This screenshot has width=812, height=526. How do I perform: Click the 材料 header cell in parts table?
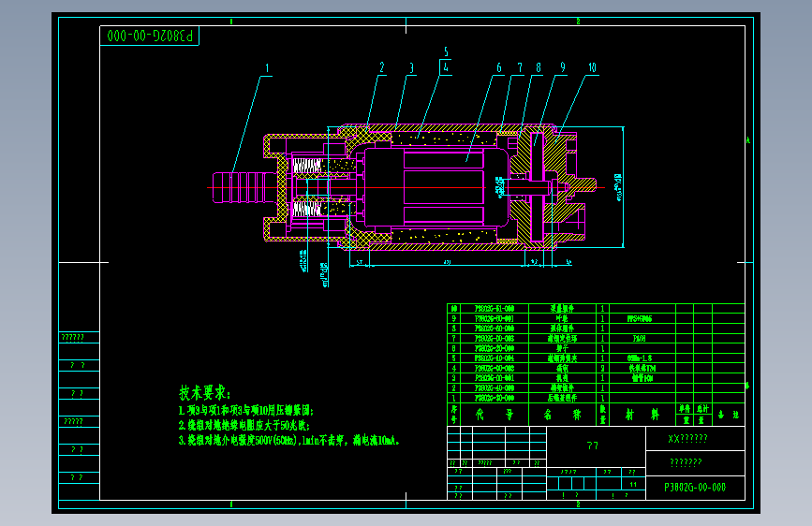pyautogui.click(x=642, y=415)
